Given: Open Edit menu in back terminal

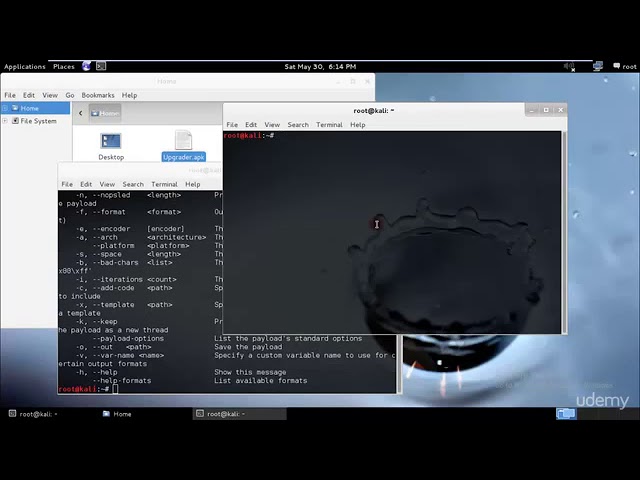Looking at the screenshot, I should pyautogui.click(x=86, y=184).
